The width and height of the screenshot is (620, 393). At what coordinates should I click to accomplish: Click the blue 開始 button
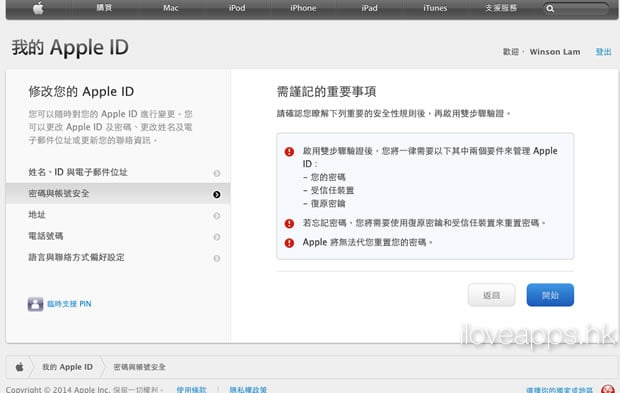(x=550, y=295)
